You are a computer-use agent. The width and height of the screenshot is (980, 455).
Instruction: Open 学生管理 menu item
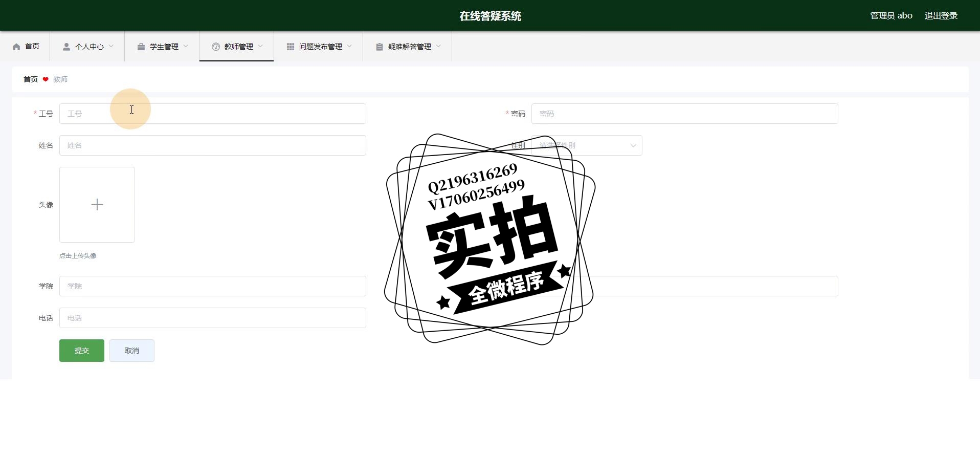click(x=162, y=46)
